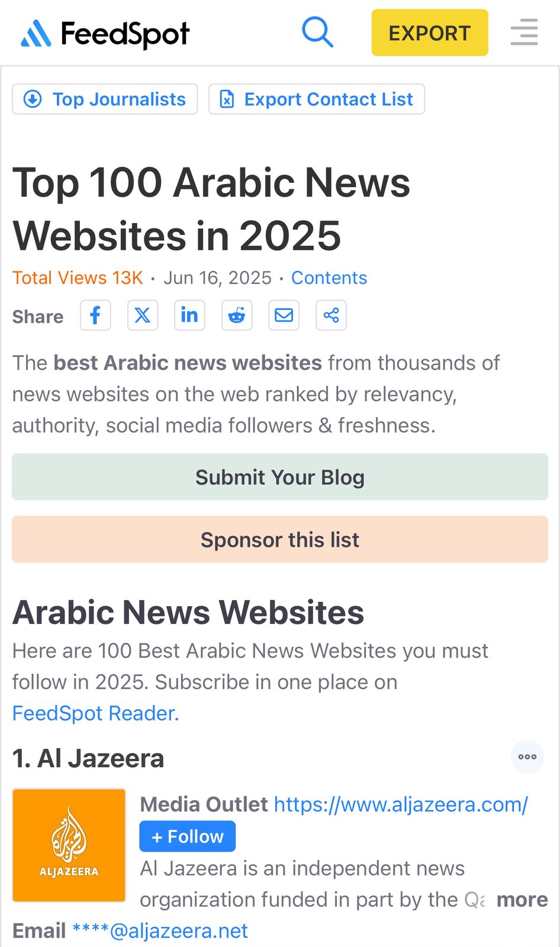Share on Facebook icon

pos(95,315)
